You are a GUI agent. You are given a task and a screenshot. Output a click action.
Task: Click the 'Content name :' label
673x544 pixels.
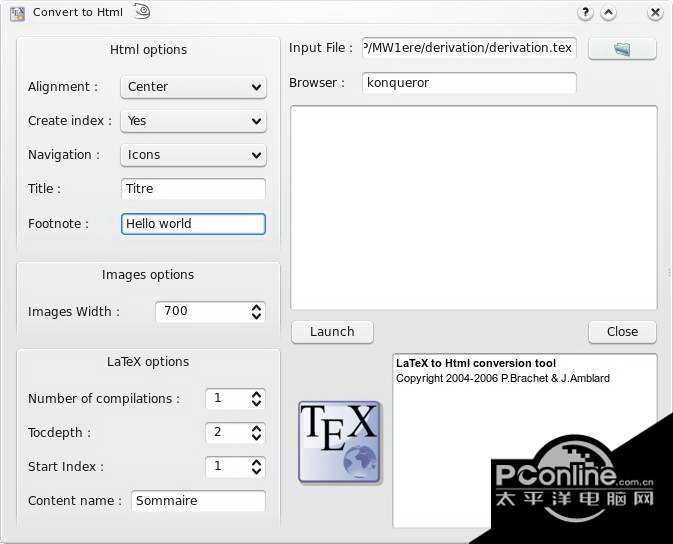(x=75, y=501)
